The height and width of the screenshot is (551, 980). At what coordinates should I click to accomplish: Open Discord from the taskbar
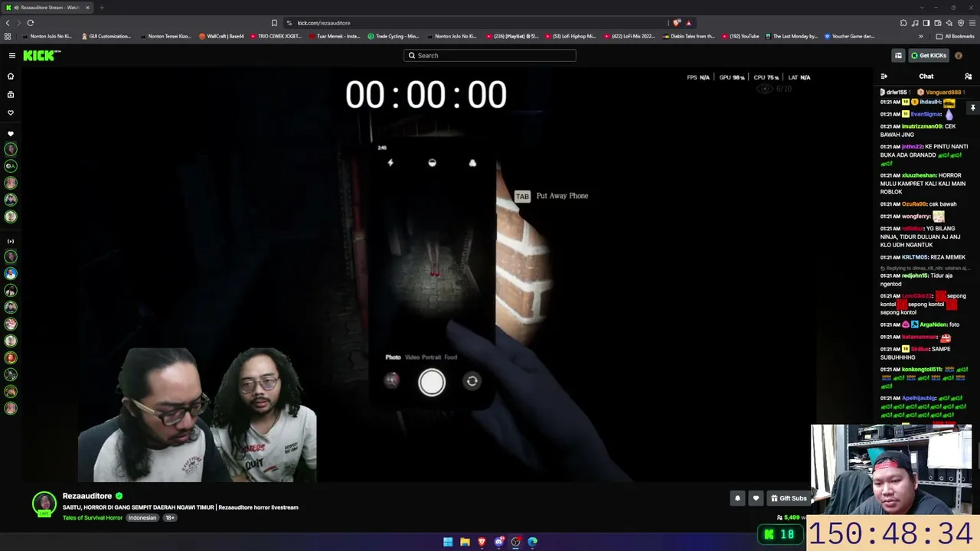[498, 542]
